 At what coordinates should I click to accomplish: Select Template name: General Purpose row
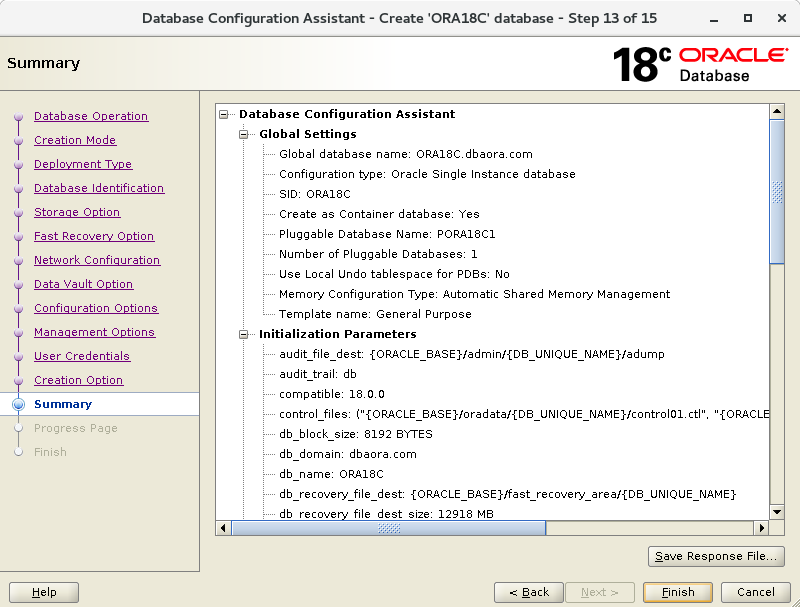point(375,314)
